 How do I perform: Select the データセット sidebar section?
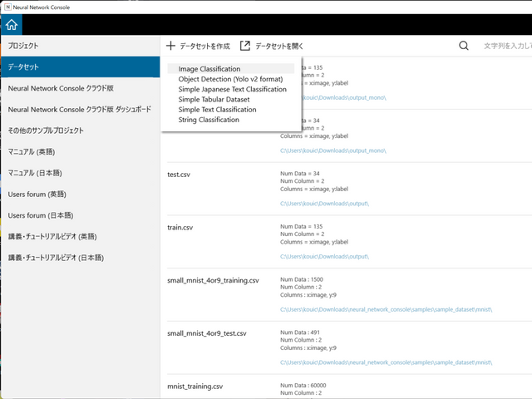click(81, 66)
